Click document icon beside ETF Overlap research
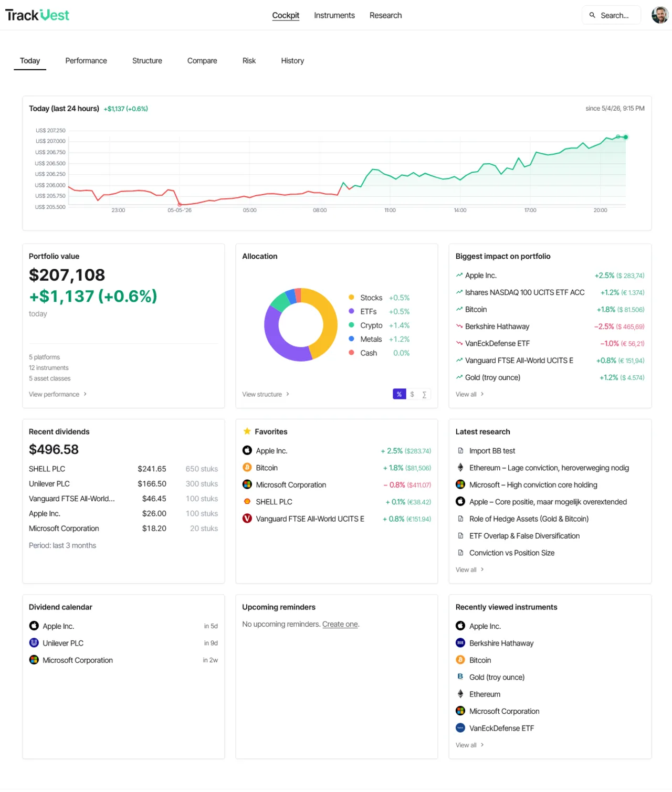672x792 pixels. click(x=460, y=536)
